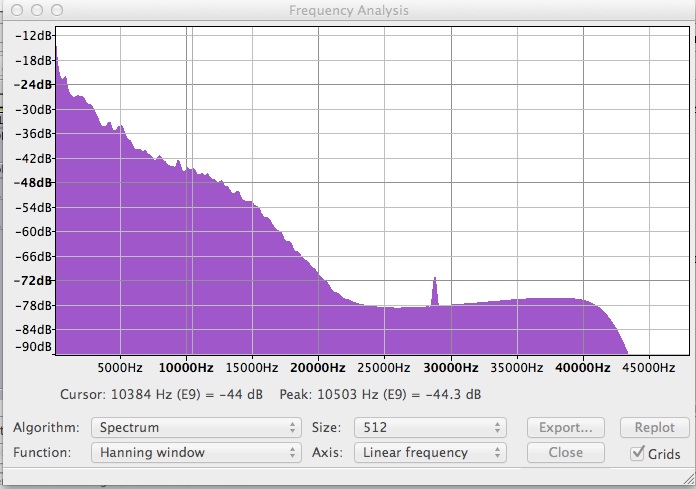Click the 45000Hz axis label
Viewport: 696px width, 489px height.
pos(649,368)
